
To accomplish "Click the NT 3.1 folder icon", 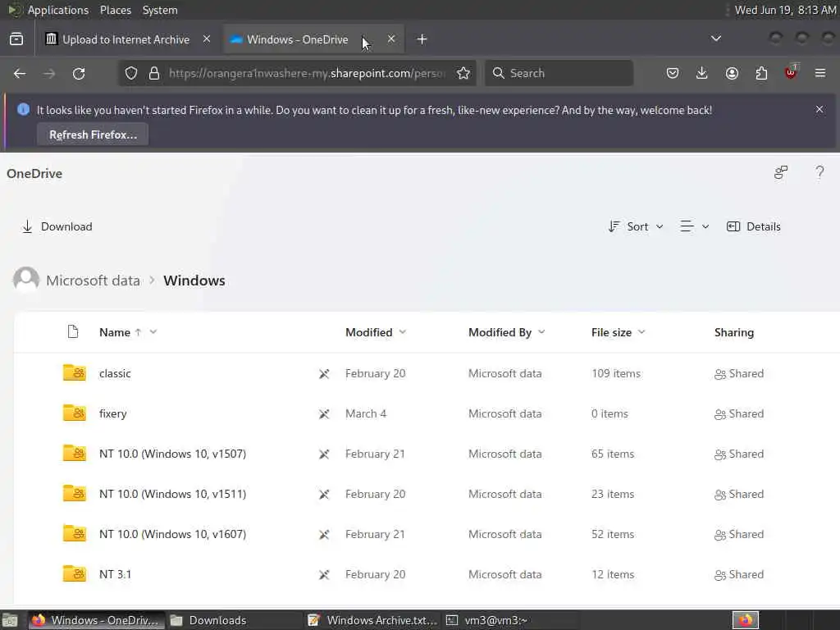I will tap(75, 573).
